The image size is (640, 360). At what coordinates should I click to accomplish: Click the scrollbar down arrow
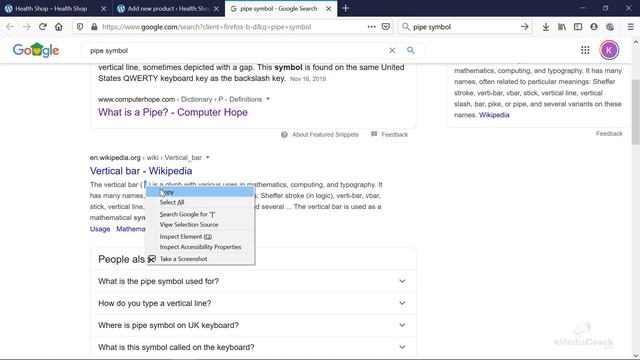(636, 356)
